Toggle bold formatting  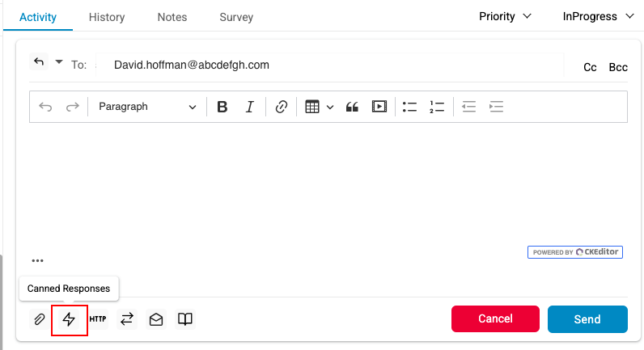click(222, 107)
